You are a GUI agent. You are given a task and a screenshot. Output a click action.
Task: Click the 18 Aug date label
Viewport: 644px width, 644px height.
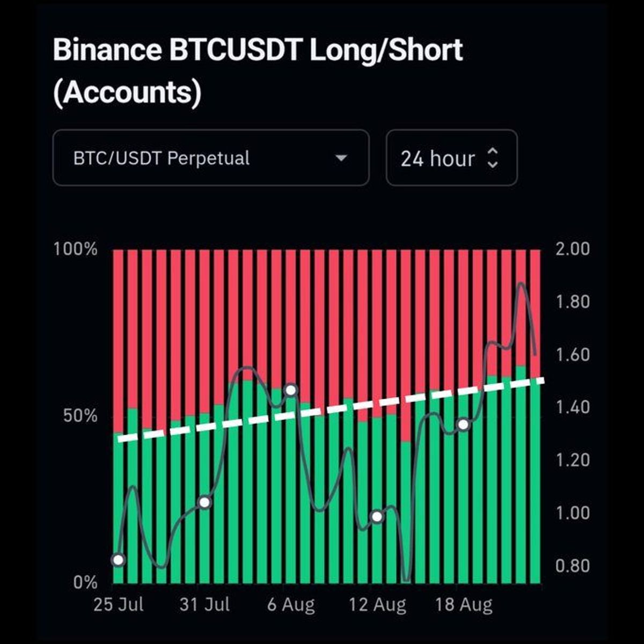click(464, 605)
